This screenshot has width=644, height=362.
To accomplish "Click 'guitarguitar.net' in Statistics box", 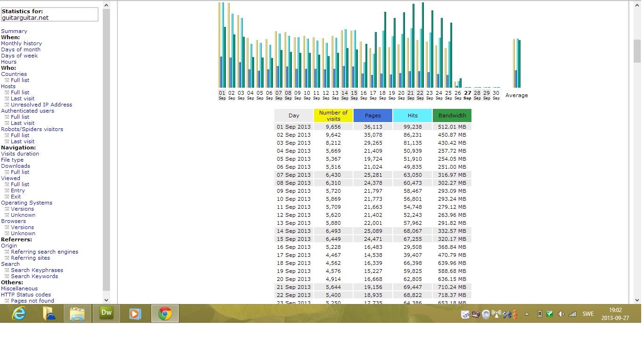I will (25, 18).
